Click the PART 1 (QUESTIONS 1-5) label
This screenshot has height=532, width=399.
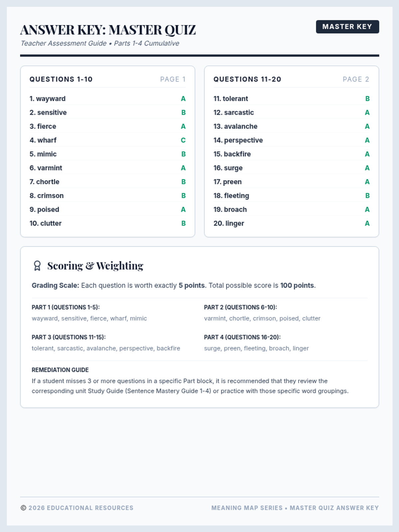point(66,307)
